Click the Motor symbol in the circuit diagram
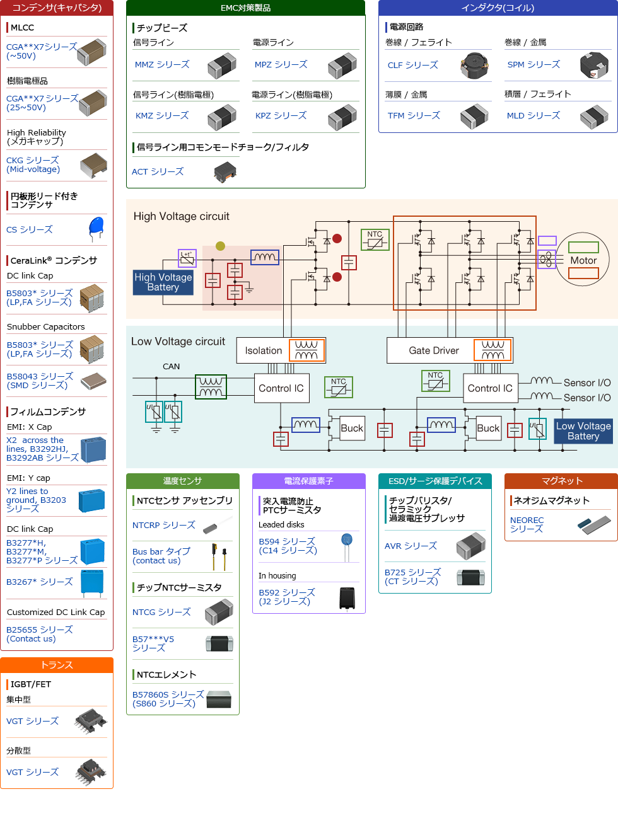618x840 pixels. (x=583, y=260)
